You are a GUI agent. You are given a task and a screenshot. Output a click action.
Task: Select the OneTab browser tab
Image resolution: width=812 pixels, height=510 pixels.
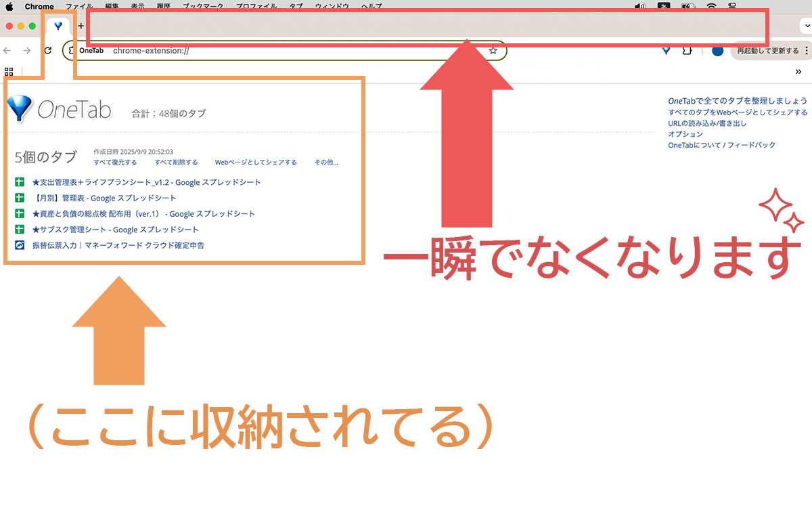point(58,26)
